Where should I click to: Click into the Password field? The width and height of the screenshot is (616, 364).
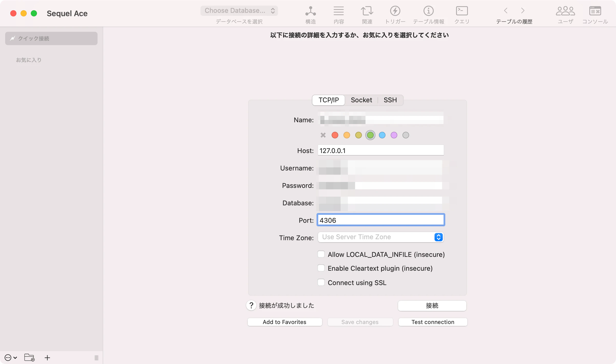[x=381, y=185]
